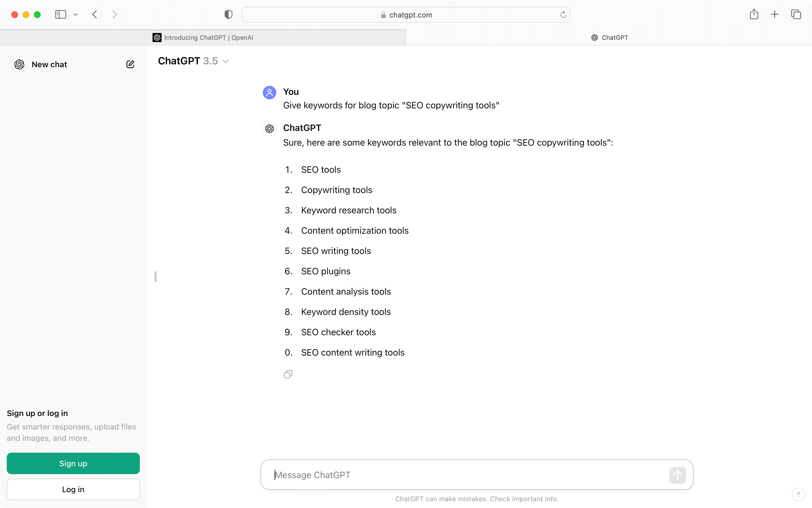Click "SEO plugins" list entry
The width and height of the screenshot is (812, 508).
pos(325,271)
